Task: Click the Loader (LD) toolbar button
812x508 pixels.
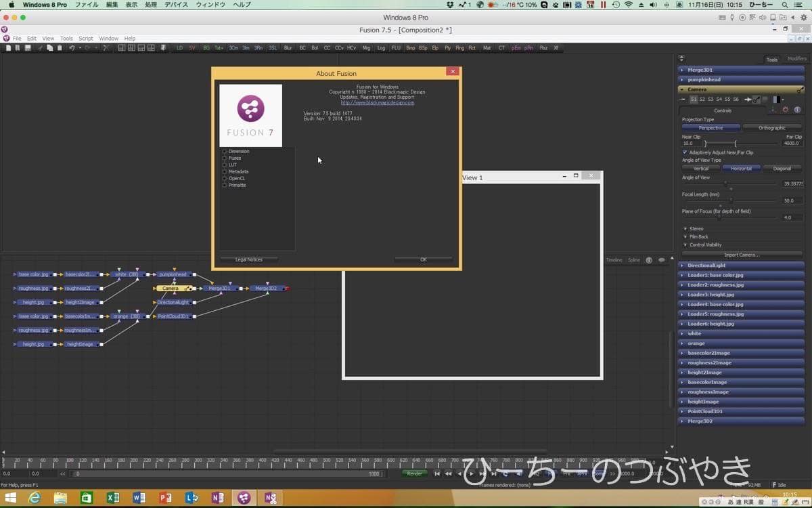Action: click(x=179, y=48)
